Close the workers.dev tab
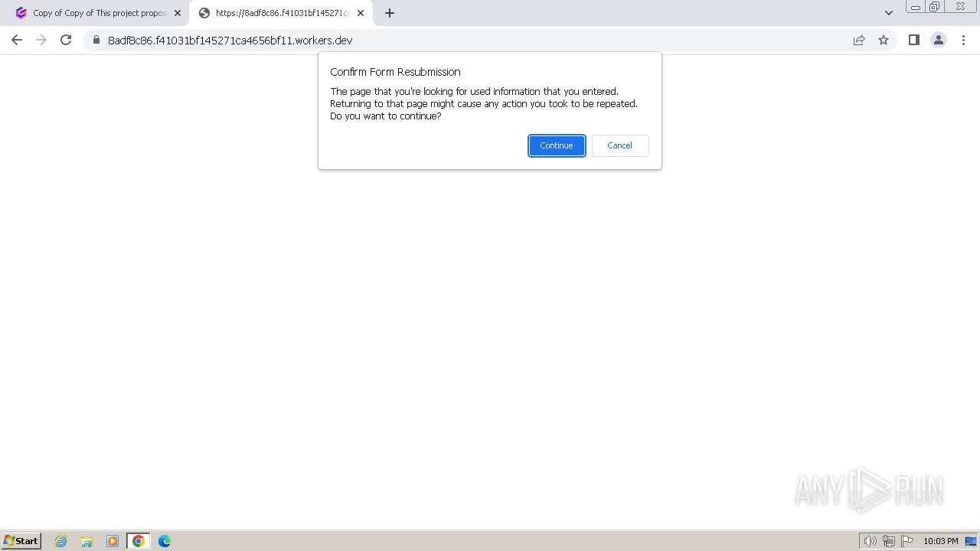The height and width of the screenshot is (551, 980). point(361,13)
